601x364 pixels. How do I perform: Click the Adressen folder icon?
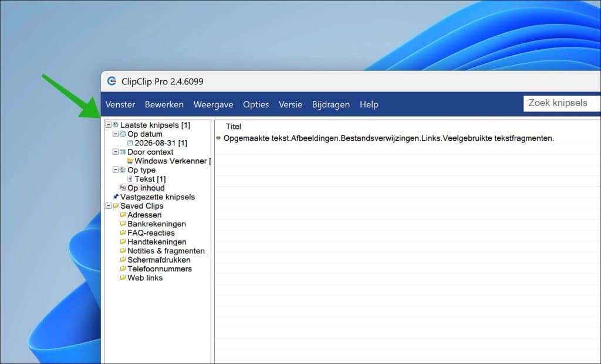coord(123,215)
